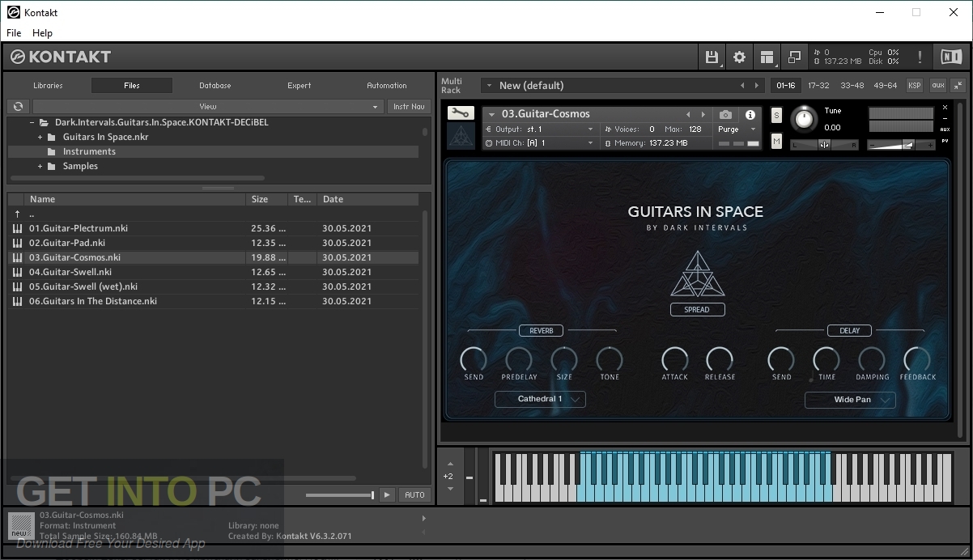This screenshot has width=973, height=560.
Task: Select next instrument arrow for 03.Guitar-Cosmos
Action: pyautogui.click(x=703, y=115)
